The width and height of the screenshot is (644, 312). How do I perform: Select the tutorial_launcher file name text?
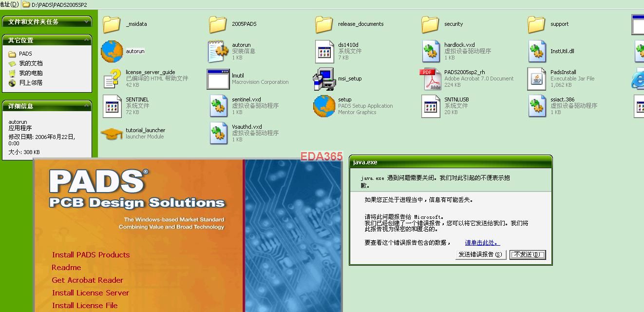coord(145,130)
